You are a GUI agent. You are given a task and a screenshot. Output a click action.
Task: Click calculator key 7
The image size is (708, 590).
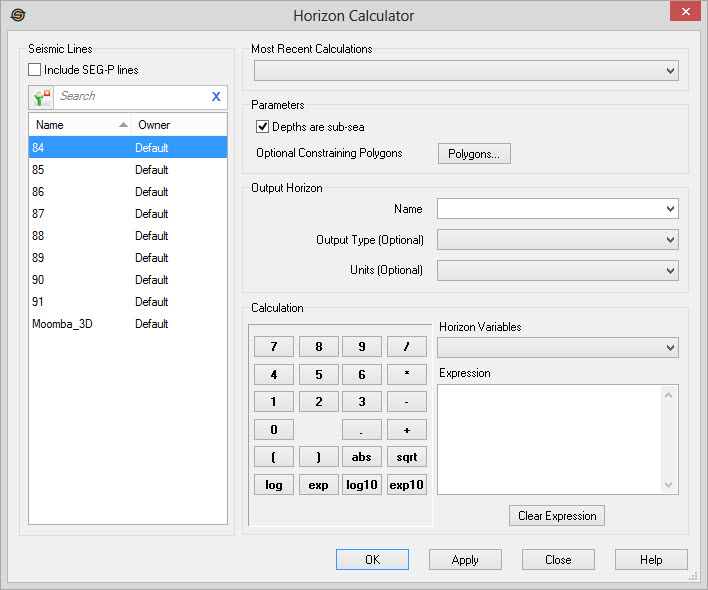tap(274, 346)
